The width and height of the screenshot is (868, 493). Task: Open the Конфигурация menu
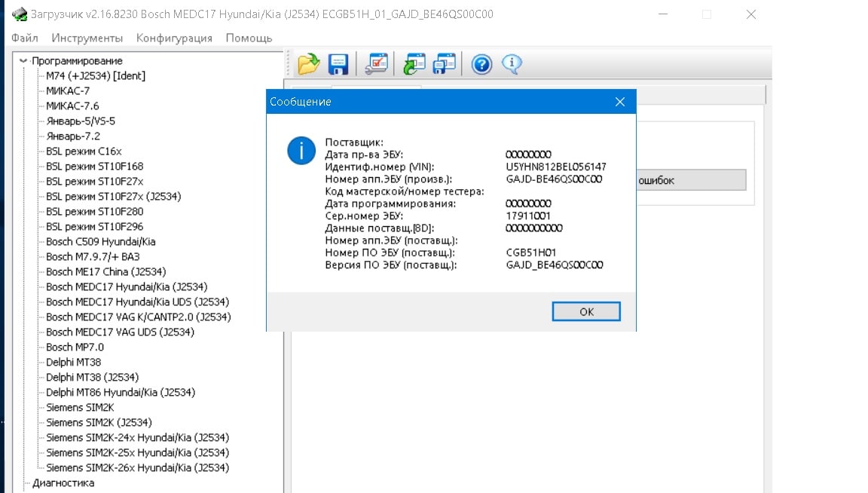pyautogui.click(x=174, y=38)
